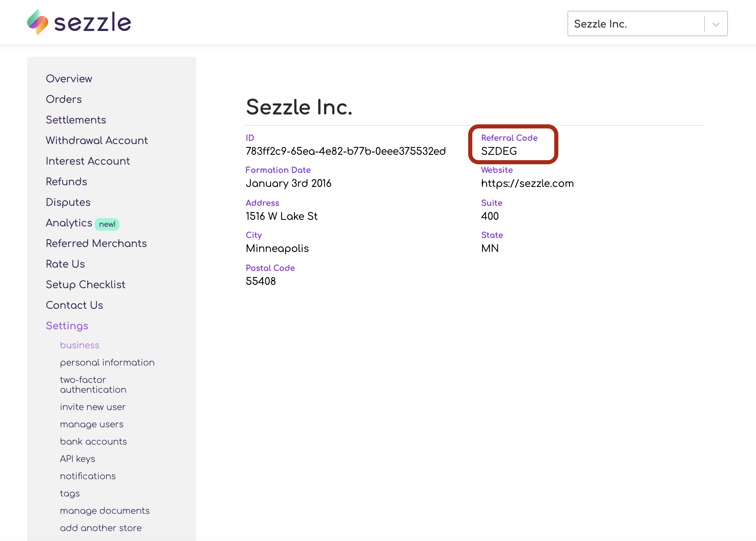The width and height of the screenshot is (756, 541).
Task: Open the Sezzle Inc. merchant dropdown
Action: pyautogui.click(x=636, y=24)
